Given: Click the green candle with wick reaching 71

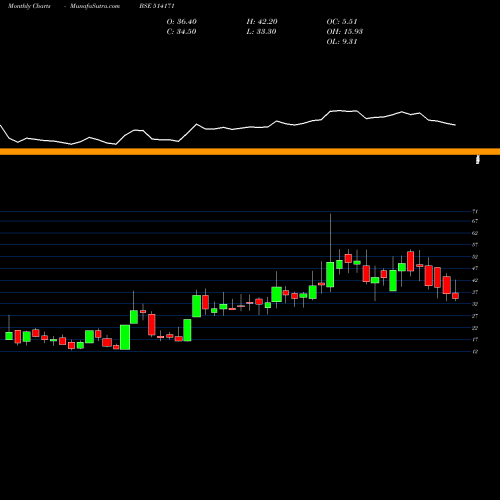Looking at the screenshot, I should pyautogui.click(x=330, y=274).
